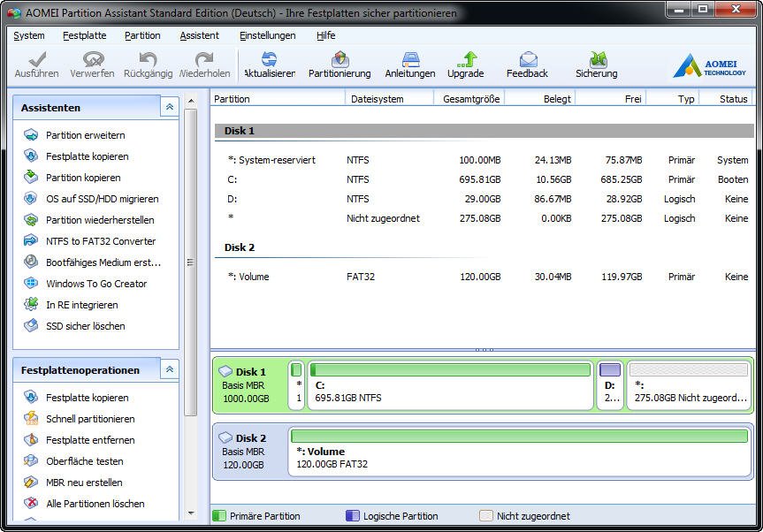Click the Belegt column header
Viewport: 763px width, 532px height.
[540, 99]
